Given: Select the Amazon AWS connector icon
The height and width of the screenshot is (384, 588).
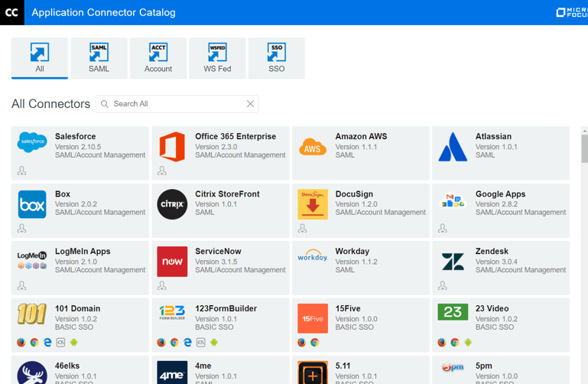Looking at the screenshot, I should 312,148.
